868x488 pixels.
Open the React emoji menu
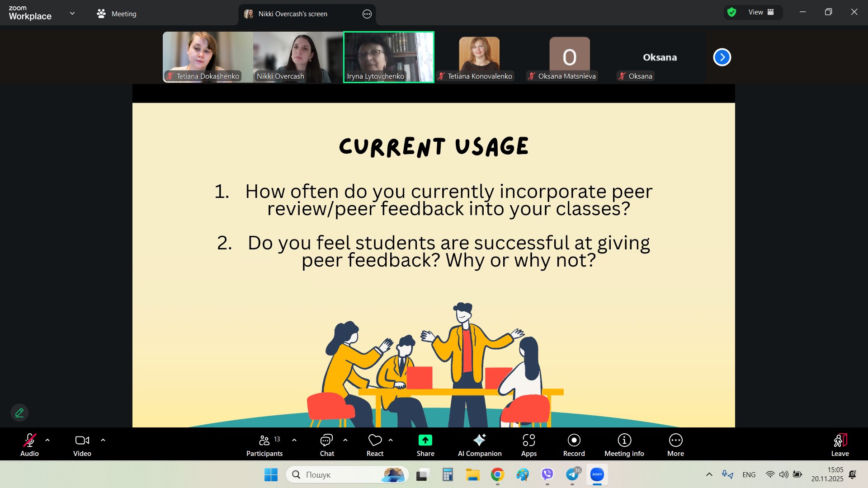pos(375,445)
